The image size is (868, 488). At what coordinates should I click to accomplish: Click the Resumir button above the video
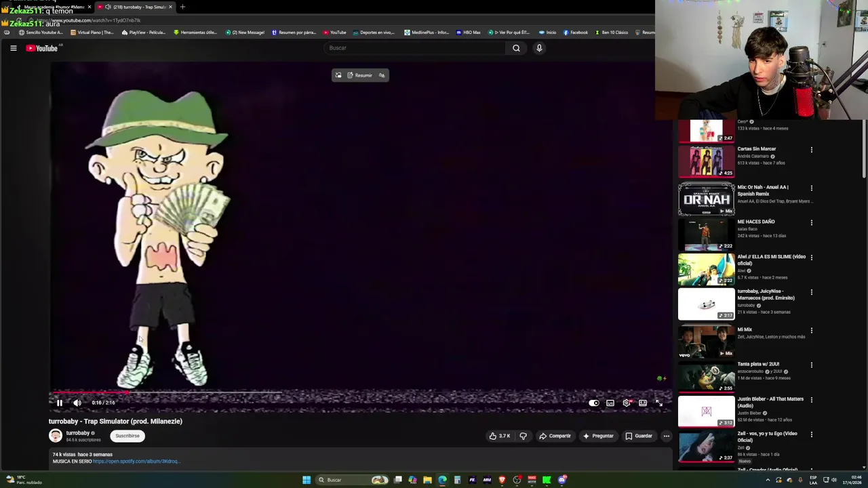[x=360, y=75]
